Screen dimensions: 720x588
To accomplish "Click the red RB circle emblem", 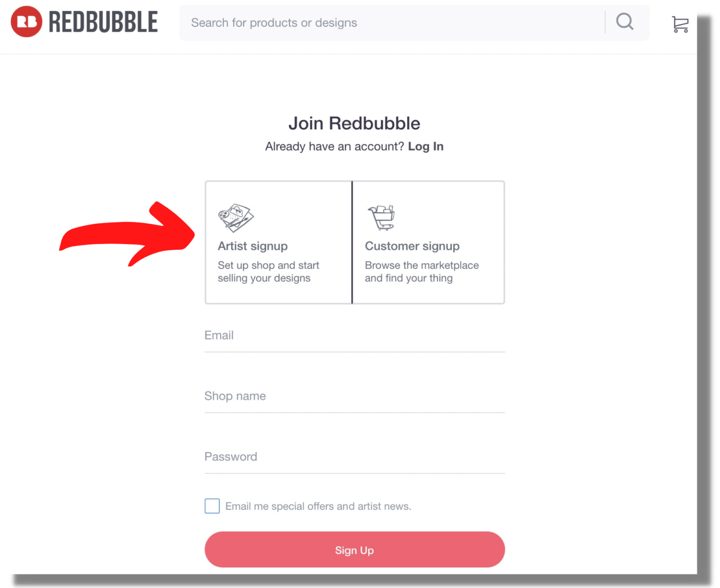I will [x=25, y=21].
